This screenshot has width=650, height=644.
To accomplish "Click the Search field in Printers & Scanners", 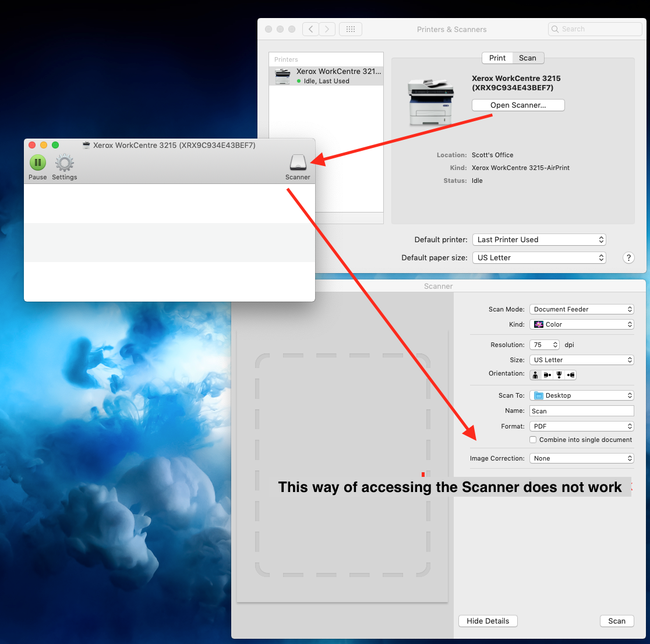I will coord(595,29).
